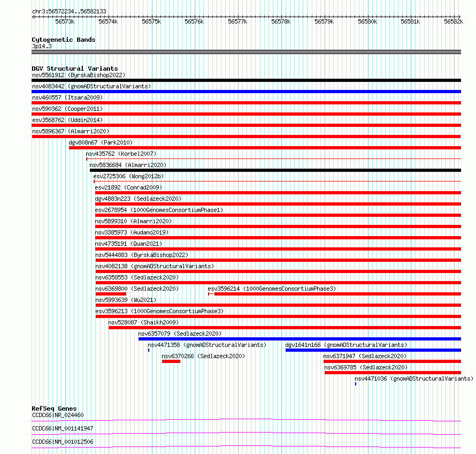The width and height of the screenshot is (476, 454).
Task: Select nsv6358553 (Sedlazeck2020) label
Action: 137,277
